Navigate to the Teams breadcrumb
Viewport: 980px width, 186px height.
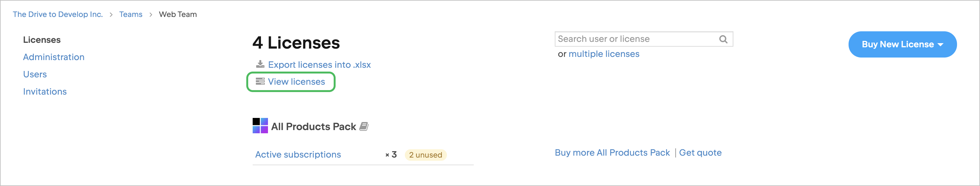(130, 14)
